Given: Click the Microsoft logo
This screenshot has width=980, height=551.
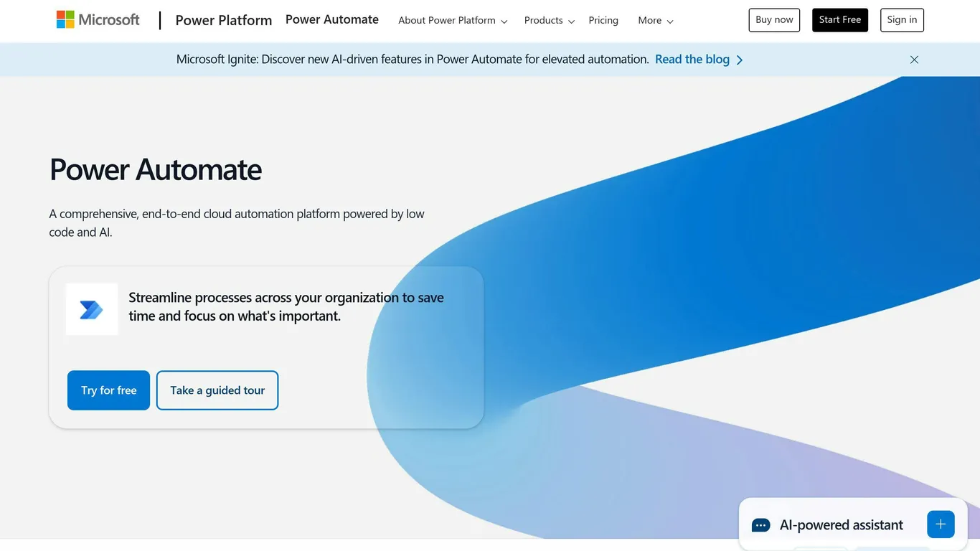Looking at the screenshot, I should [x=98, y=20].
